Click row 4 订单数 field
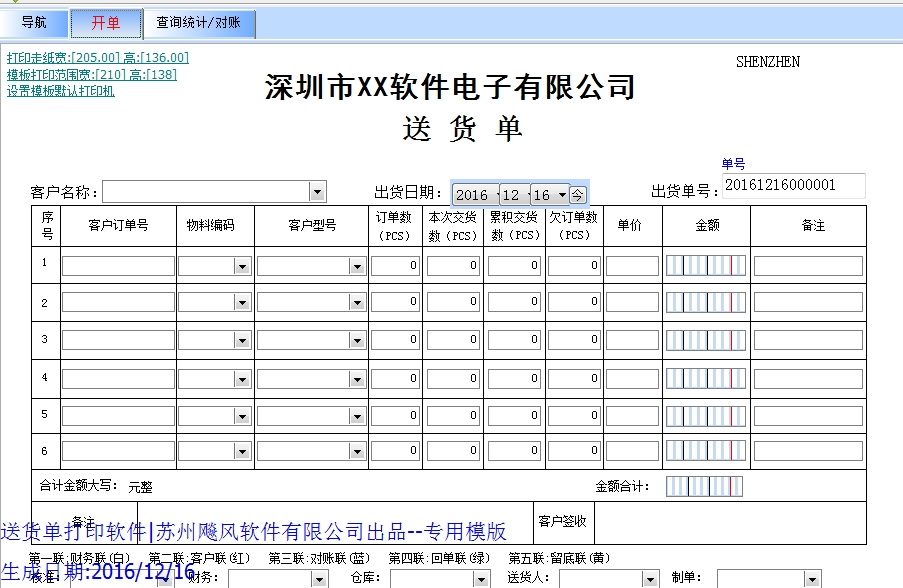 [395, 378]
